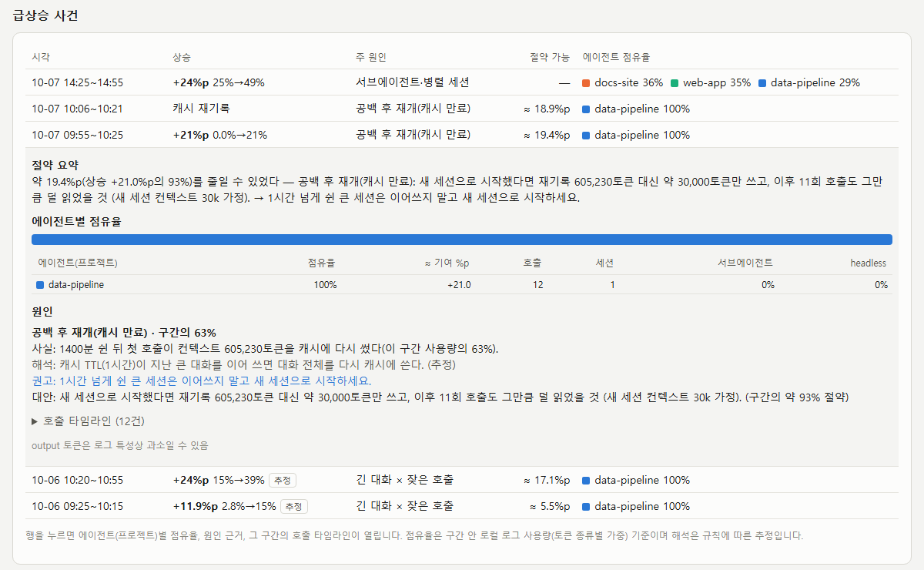Screen dimensions: 924x570
Task: Click the 추정 badge on 10-06 10:20 row
Action: pyautogui.click(x=283, y=480)
